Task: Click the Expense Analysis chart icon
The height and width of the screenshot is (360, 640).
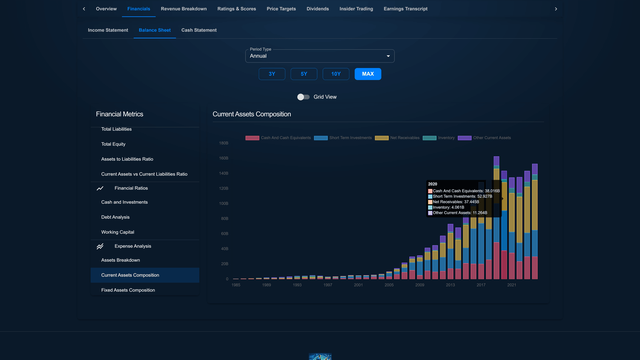Action: [100, 246]
